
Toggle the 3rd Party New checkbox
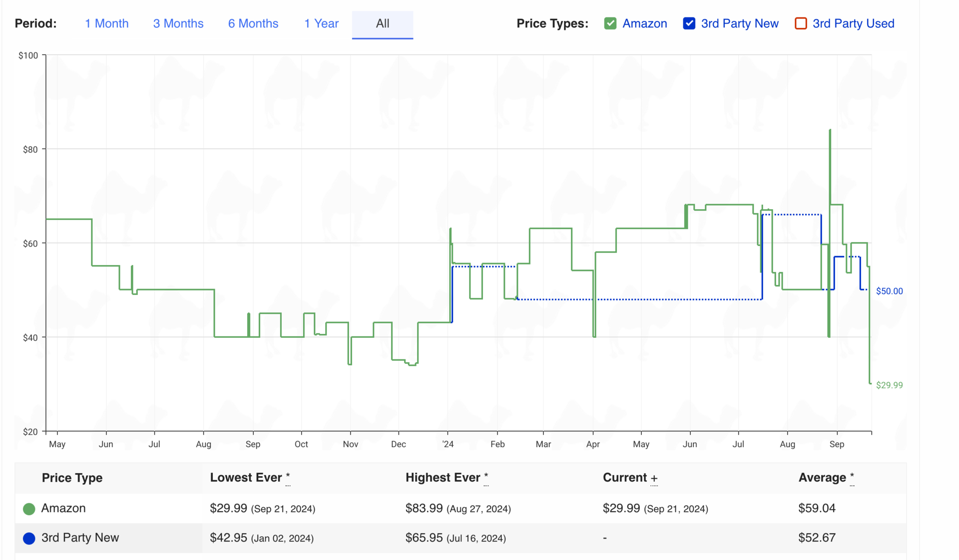[689, 23]
